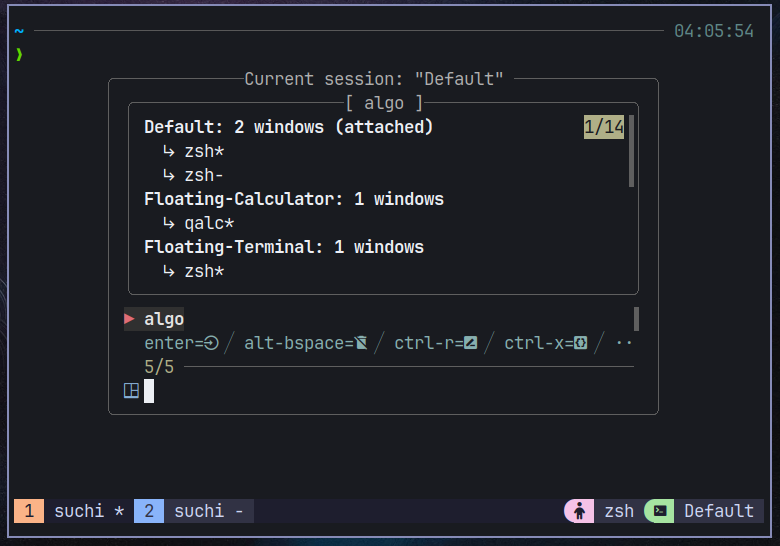
Task: Click the pink user icon in status bar
Action: tap(579, 511)
